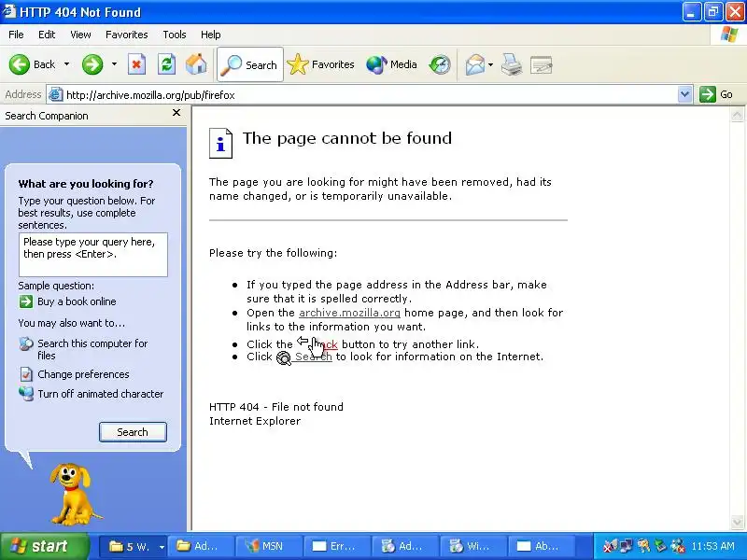Viewport: 747px width, 560px height.
Task: Switch to the 'Wi...' taskbar window
Action: [474, 546]
